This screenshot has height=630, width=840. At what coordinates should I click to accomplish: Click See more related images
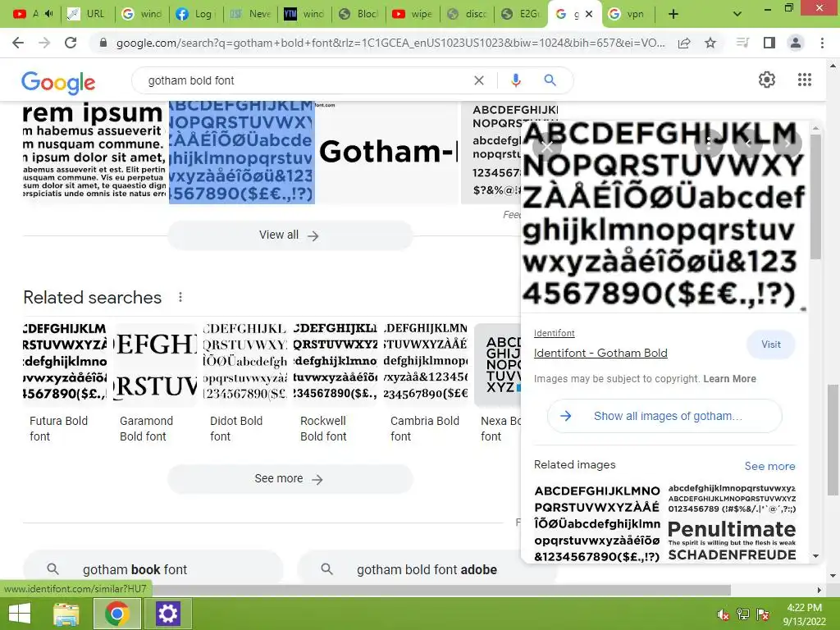click(x=769, y=466)
